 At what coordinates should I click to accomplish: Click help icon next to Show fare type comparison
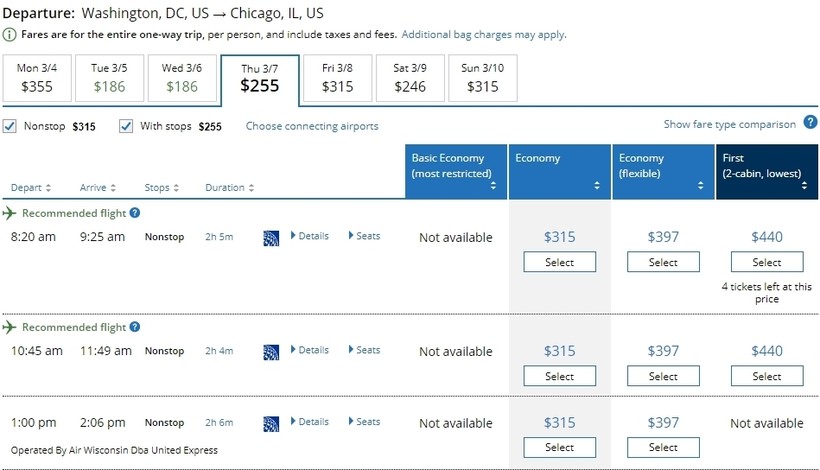808,124
